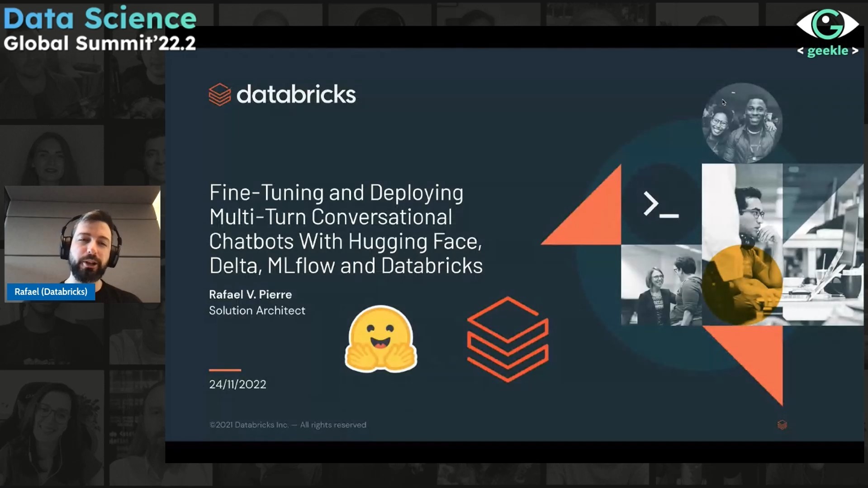Click the Hugging Face emoji logo
The width and height of the screenshot is (868, 488).
pos(381,339)
